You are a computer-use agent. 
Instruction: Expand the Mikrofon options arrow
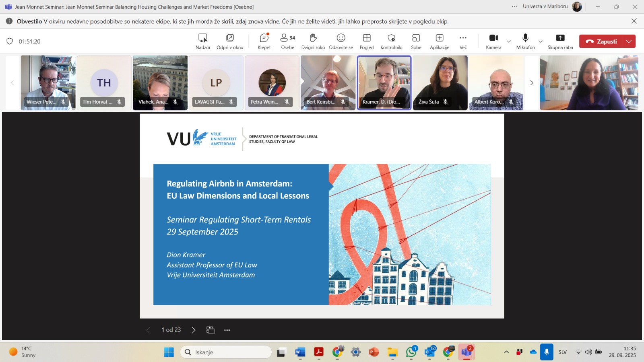(541, 41)
